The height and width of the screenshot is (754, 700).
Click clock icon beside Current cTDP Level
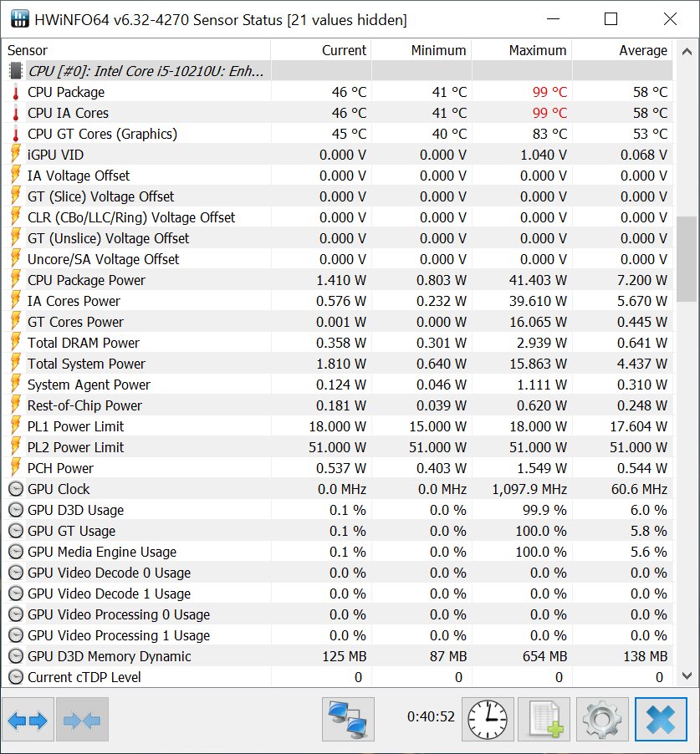[x=16, y=677]
